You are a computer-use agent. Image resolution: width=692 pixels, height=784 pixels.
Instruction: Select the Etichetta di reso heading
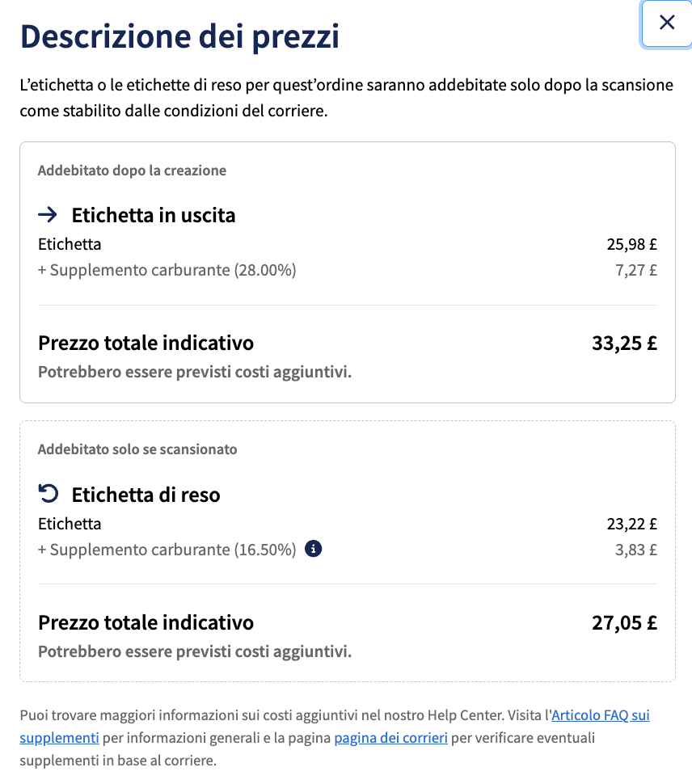[x=146, y=495]
